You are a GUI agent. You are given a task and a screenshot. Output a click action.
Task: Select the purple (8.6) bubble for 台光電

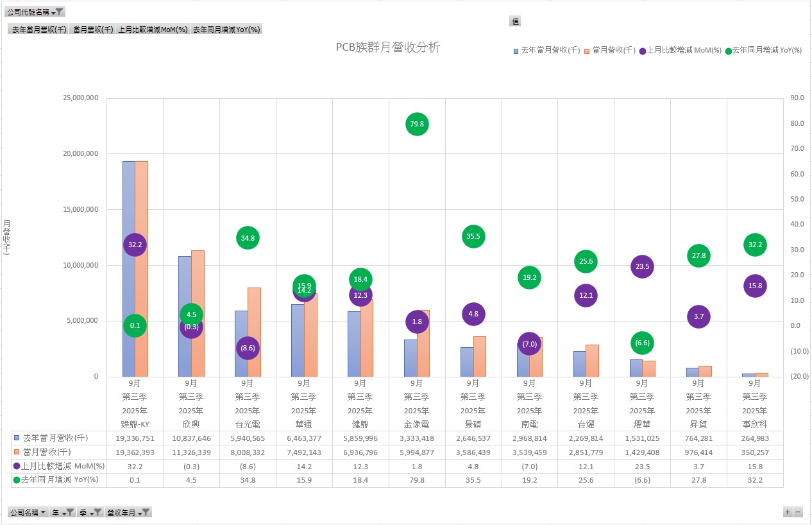(248, 348)
